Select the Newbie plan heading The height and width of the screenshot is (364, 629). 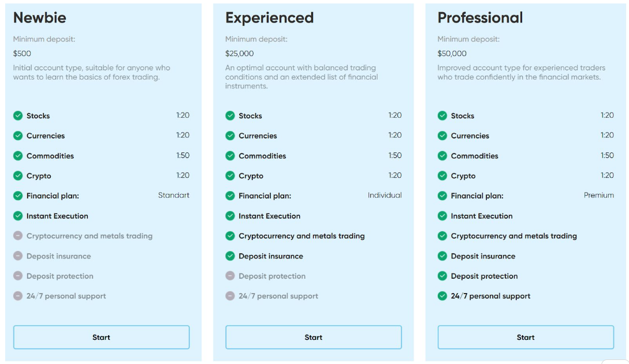pos(40,18)
